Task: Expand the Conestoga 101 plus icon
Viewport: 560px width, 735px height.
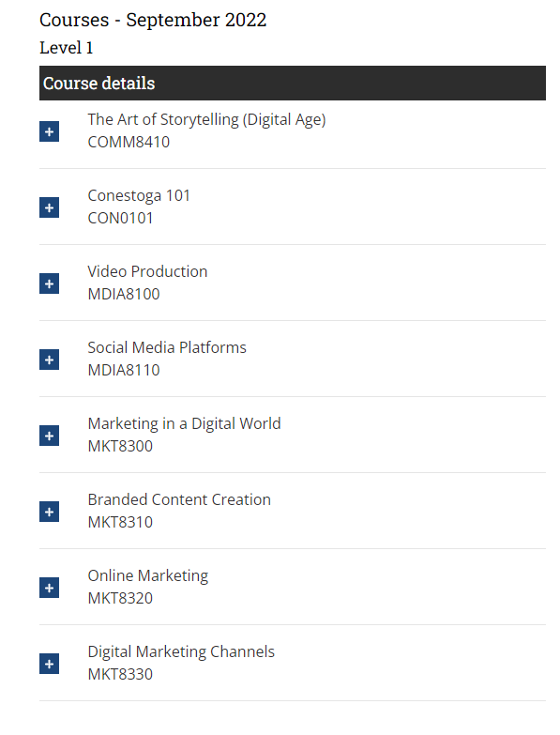Action: point(49,207)
